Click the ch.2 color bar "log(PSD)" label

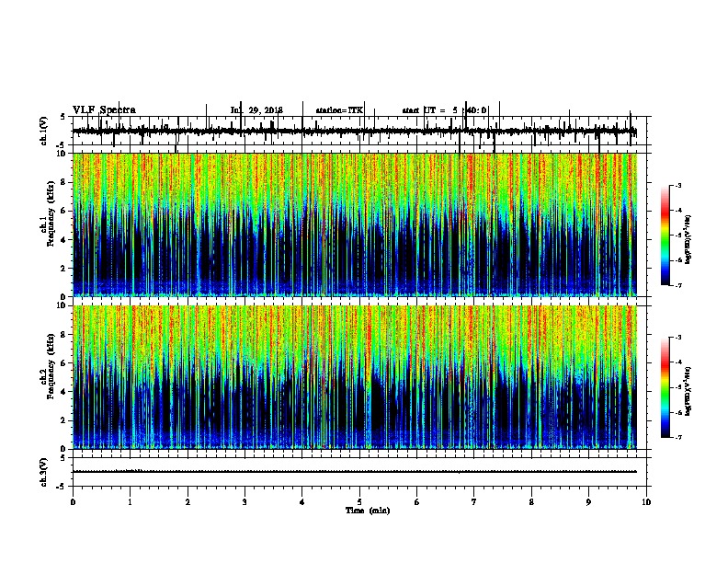pos(688,391)
